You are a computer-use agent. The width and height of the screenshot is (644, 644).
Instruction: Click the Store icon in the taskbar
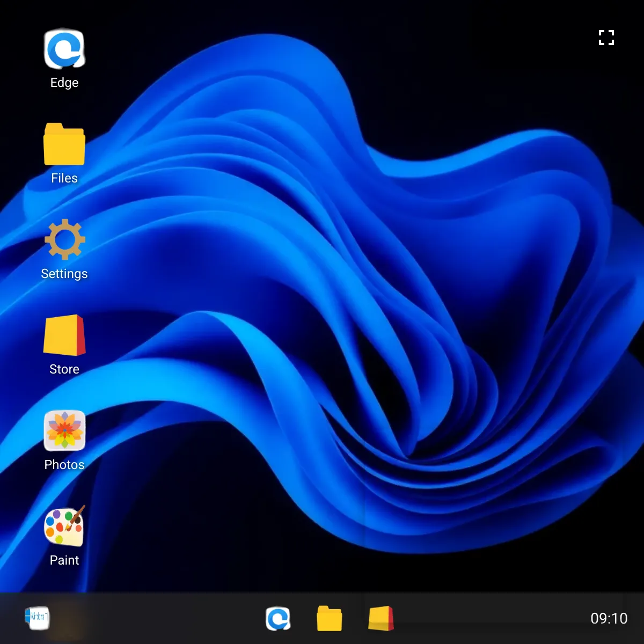pos(381,619)
